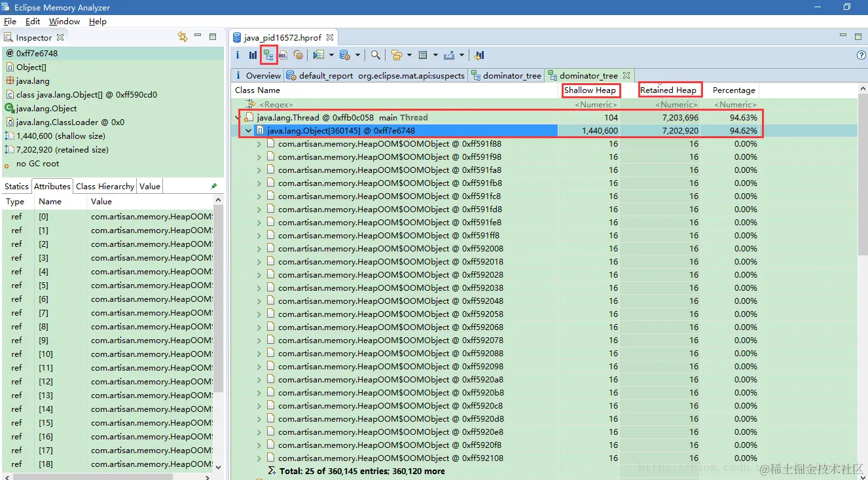Open the Query Browser dropdown arrow
The height and width of the screenshot is (480, 868).
(357, 56)
